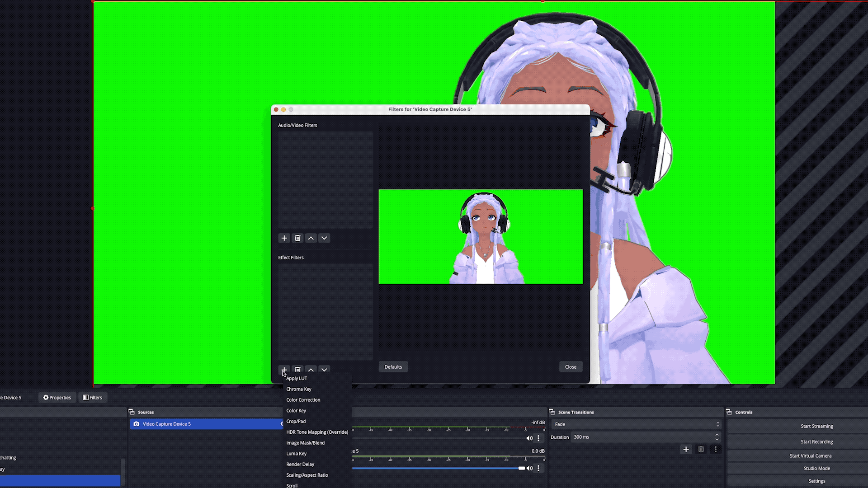Image resolution: width=868 pixels, height=488 pixels.
Task: Increase the transition Duration with the stepper
Action: tap(717, 435)
